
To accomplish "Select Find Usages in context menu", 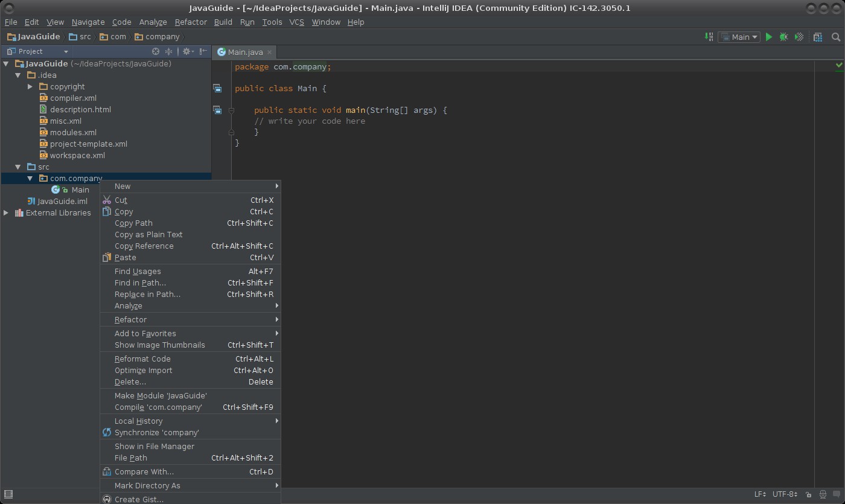I will click(190, 271).
